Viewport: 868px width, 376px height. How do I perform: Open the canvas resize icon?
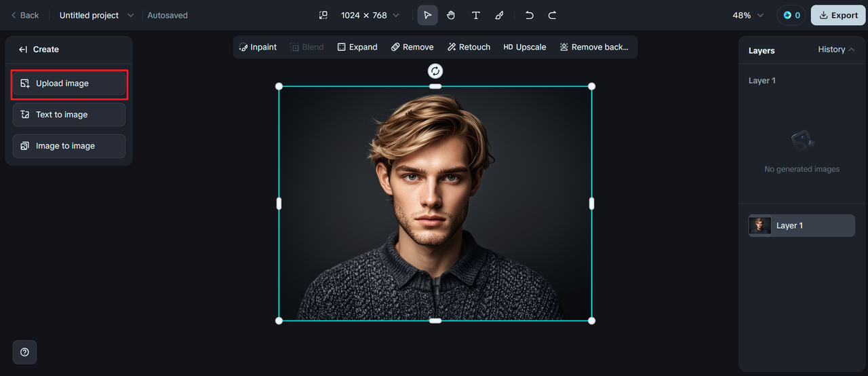323,15
